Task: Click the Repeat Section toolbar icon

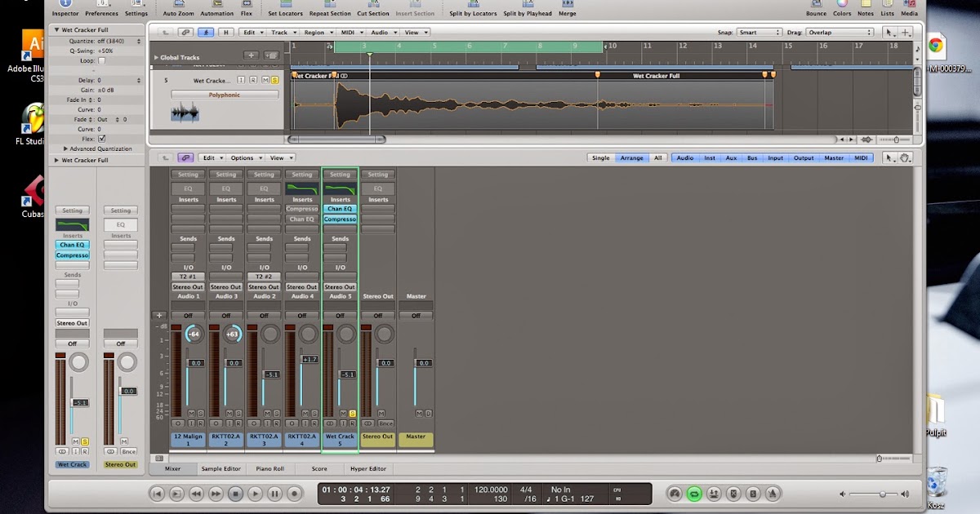Action: [330, 7]
